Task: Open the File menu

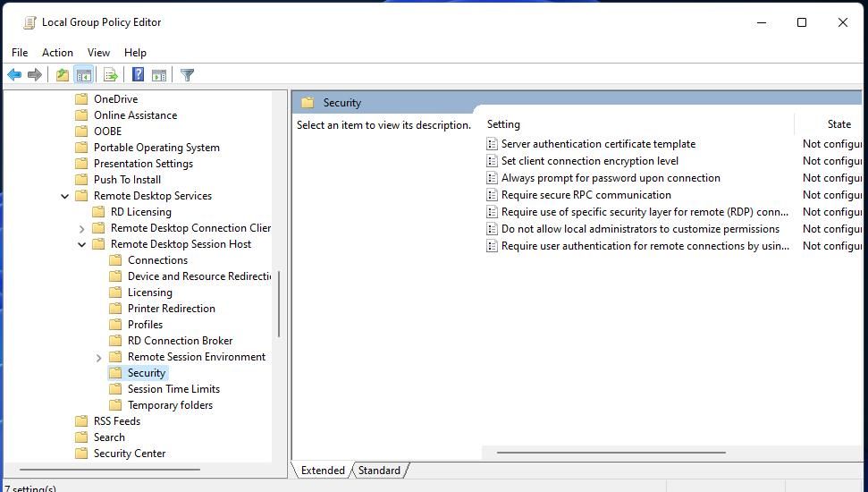Action: [20, 53]
